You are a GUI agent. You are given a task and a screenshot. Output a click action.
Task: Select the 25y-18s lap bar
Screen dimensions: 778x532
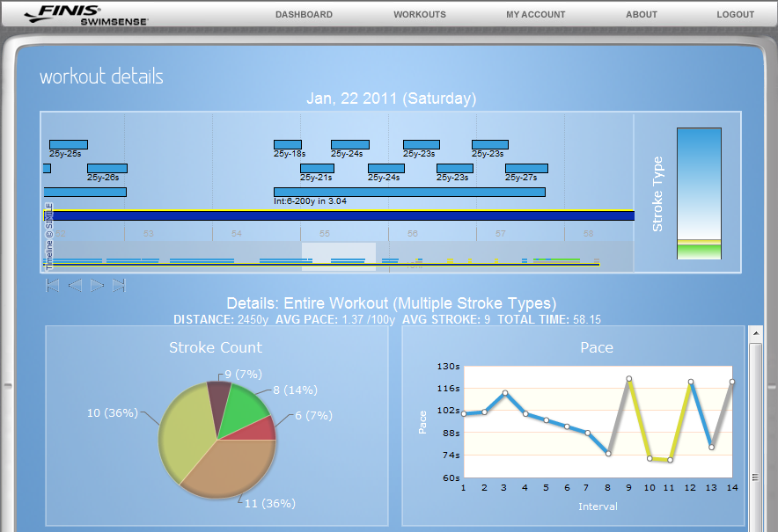[288, 145]
